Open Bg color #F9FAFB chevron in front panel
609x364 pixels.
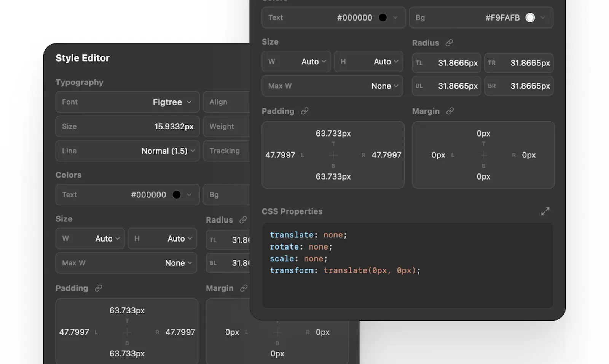click(543, 17)
